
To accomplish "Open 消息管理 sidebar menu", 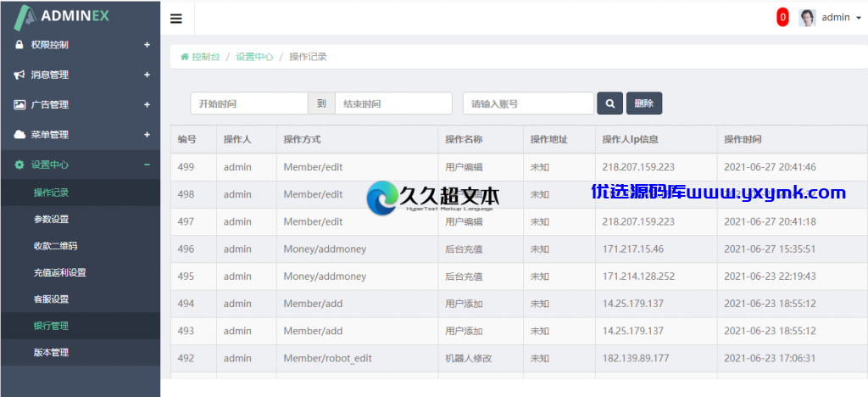I will click(x=81, y=75).
